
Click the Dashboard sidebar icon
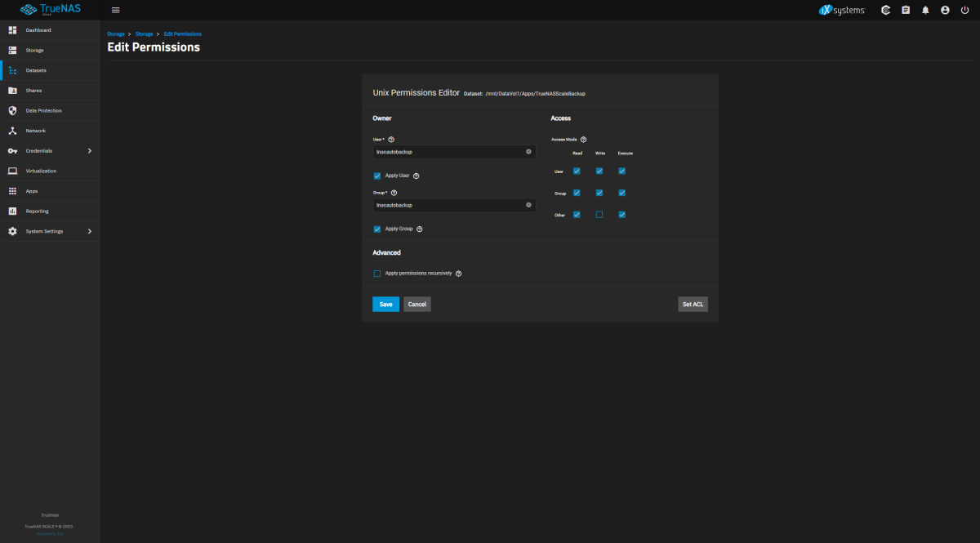pyautogui.click(x=12, y=30)
